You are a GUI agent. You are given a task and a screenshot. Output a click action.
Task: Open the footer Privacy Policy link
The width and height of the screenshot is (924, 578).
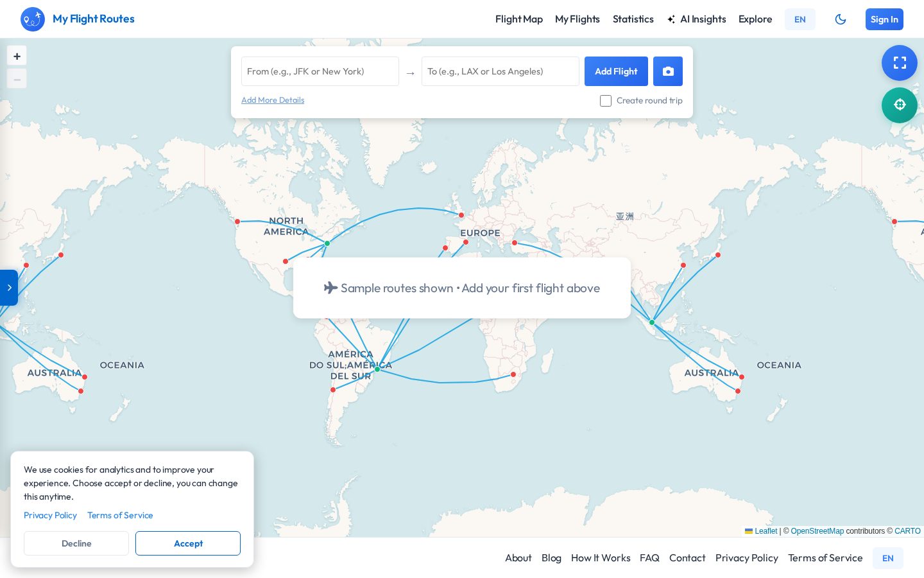pos(747,558)
